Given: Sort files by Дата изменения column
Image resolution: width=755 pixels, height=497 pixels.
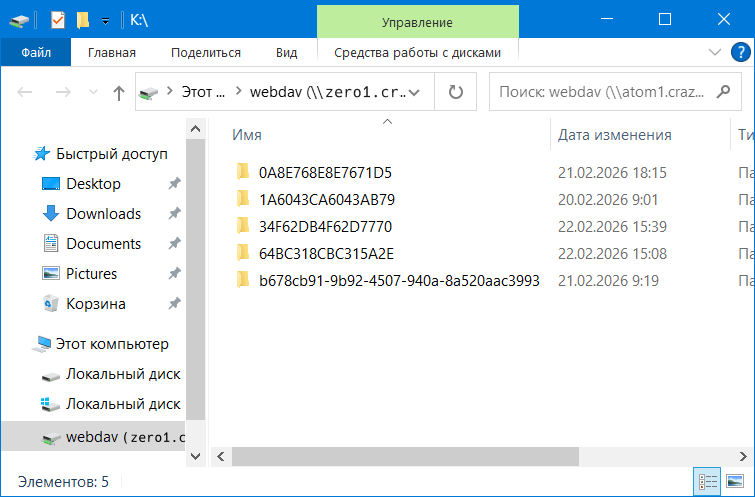Looking at the screenshot, I should point(614,135).
